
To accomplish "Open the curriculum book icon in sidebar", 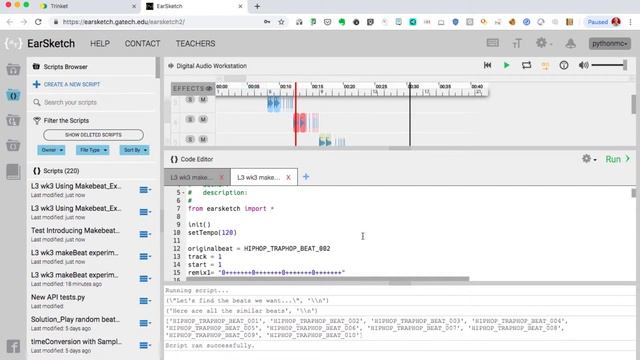I will pos(13,172).
